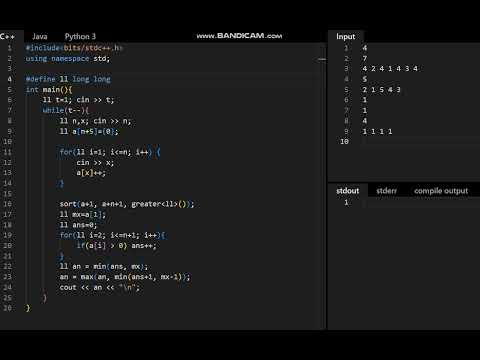Click stdout line number 1
480x360 pixels.
pyautogui.click(x=346, y=202)
